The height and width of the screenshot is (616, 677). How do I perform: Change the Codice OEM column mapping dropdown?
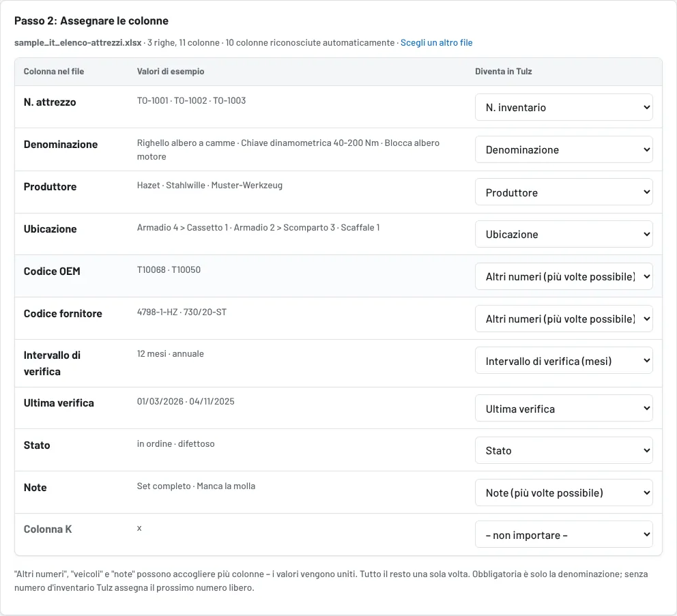564,276
